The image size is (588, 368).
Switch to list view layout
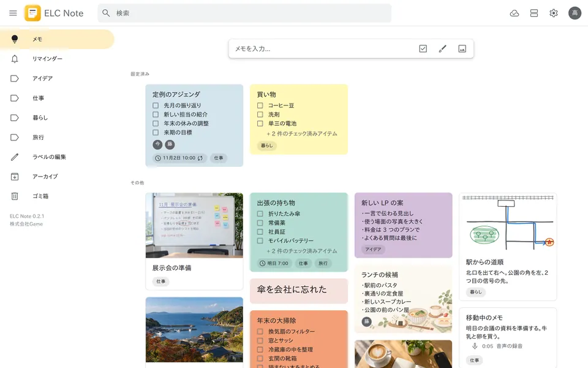point(534,13)
